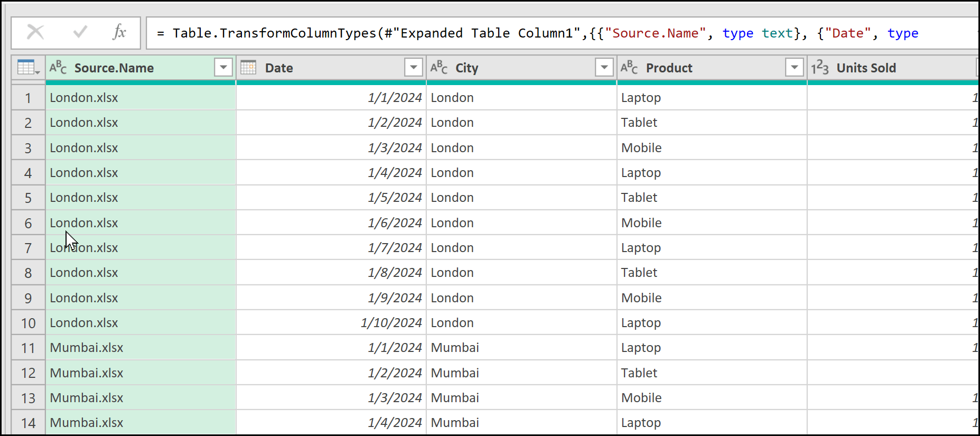Viewport: 980px width, 436px height.
Task: Click the fx insert step icon
Action: (x=119, y=33)
